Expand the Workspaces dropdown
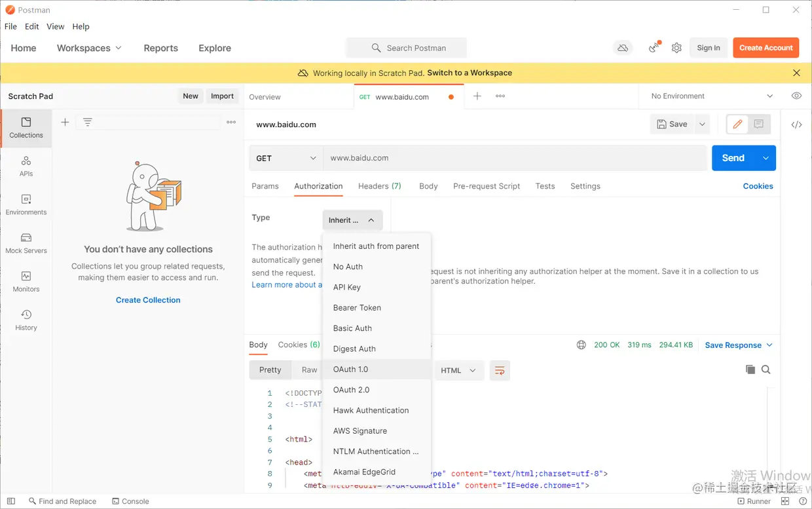812x509 pixels. click(89, 48)
